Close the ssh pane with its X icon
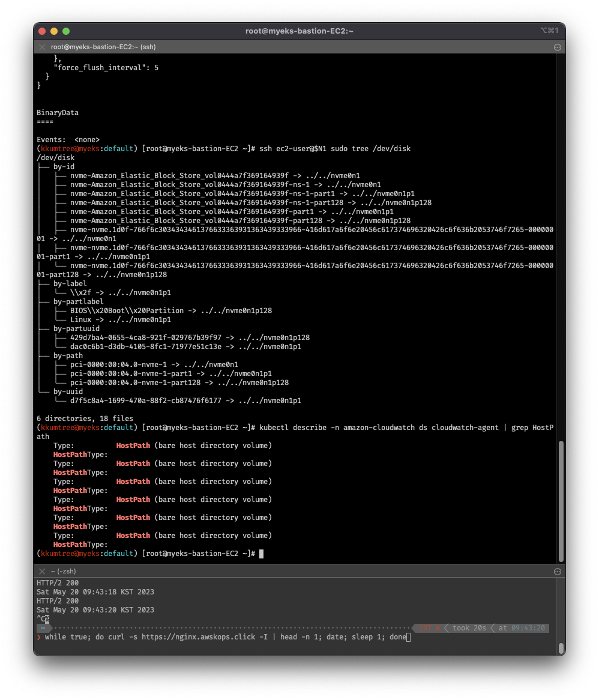Viewport: 599px width, 700px height. [42, 47]
